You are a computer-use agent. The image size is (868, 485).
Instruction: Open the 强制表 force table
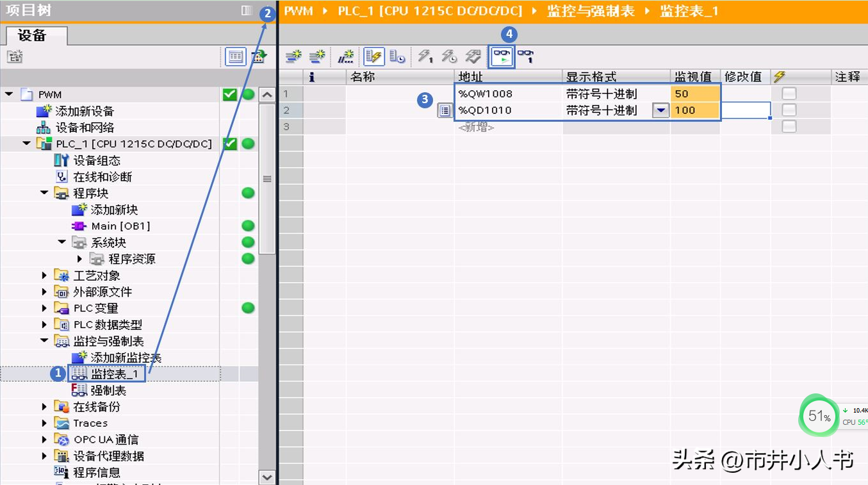(108, 390)
